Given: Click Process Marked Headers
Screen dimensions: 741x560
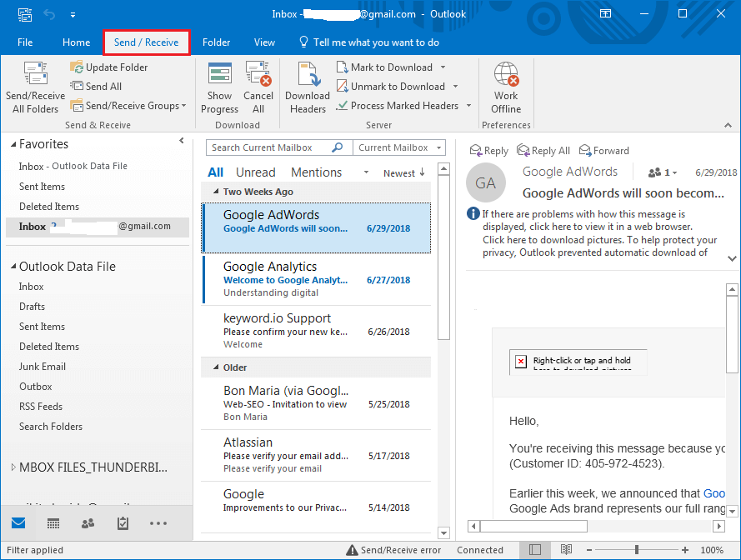Looking at the screenshot, I should tap(398, 106).
